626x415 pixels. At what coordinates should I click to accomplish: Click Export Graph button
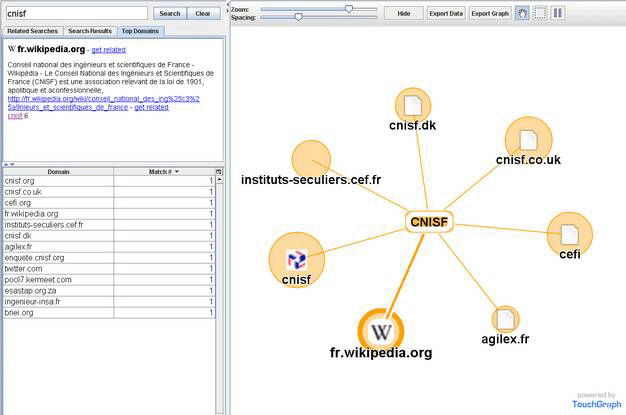pyautogui.click(x=490, y=13)
